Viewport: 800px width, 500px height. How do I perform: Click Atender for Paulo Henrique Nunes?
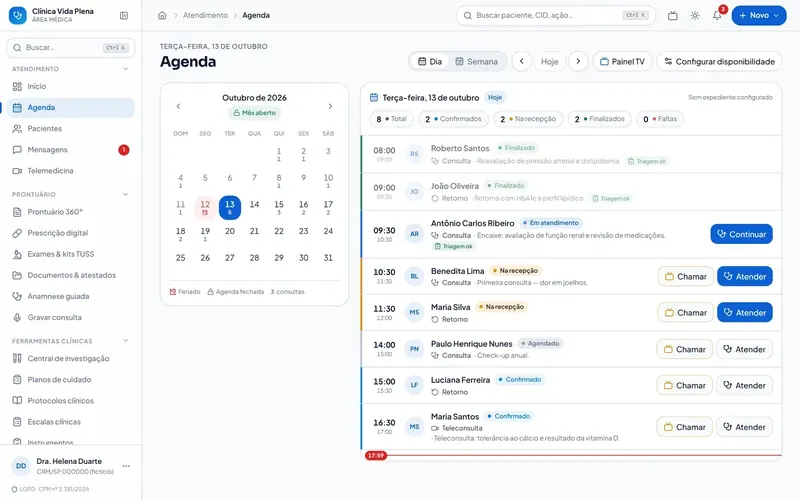pos(744,349)
